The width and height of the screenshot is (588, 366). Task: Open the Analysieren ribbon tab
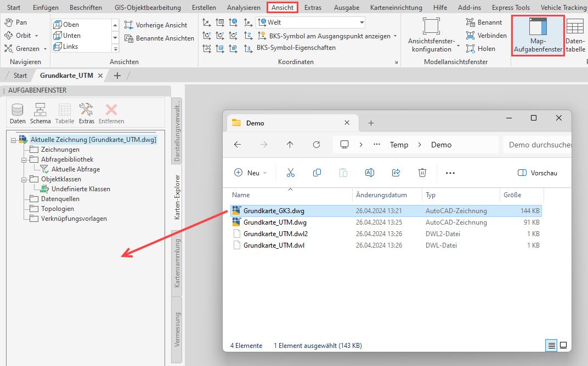pyautogui.click(x=244, y=8)
